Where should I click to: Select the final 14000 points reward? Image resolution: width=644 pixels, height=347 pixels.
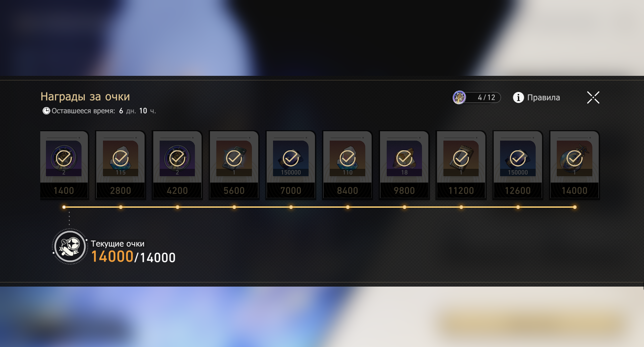coord(574,165)
